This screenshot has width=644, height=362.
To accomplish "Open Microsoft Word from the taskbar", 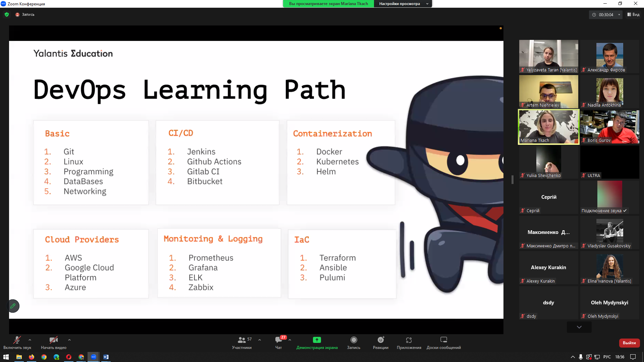I will 106,357.
